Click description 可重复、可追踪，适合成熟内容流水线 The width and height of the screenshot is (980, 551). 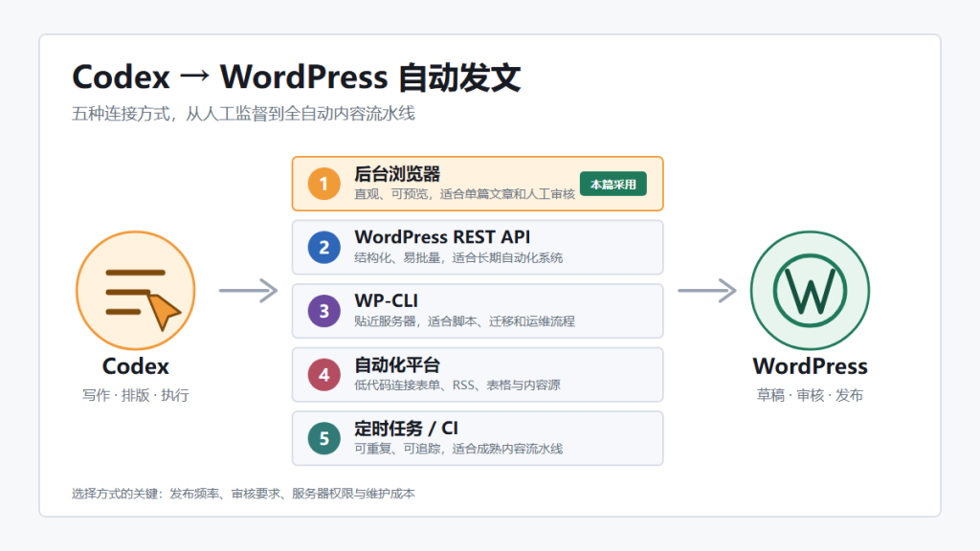pyautogui.click(x=458, y=450)
